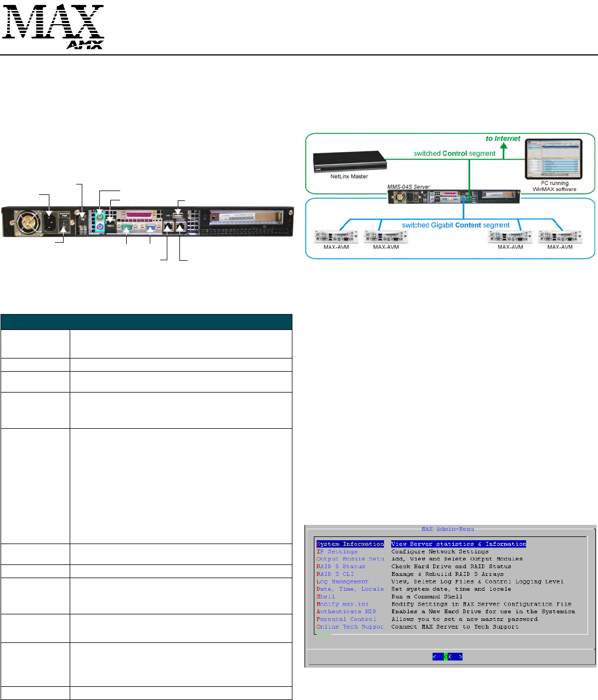
Task: Click the RJ-45 port directly below USB 1
Action: point(180,226)
